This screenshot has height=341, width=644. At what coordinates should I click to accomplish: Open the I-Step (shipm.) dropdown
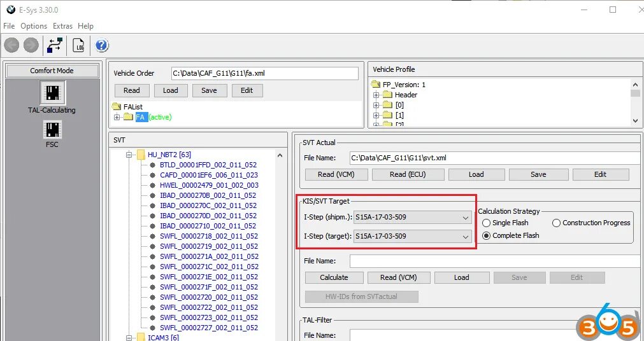pos(412,218)
